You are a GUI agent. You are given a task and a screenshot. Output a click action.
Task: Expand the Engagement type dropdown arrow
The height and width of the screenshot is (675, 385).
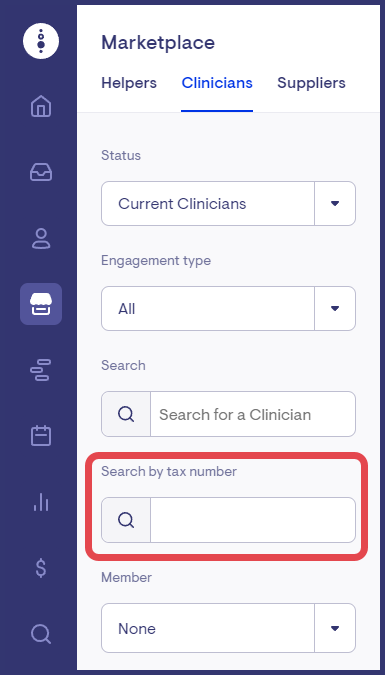click(335, 309)
